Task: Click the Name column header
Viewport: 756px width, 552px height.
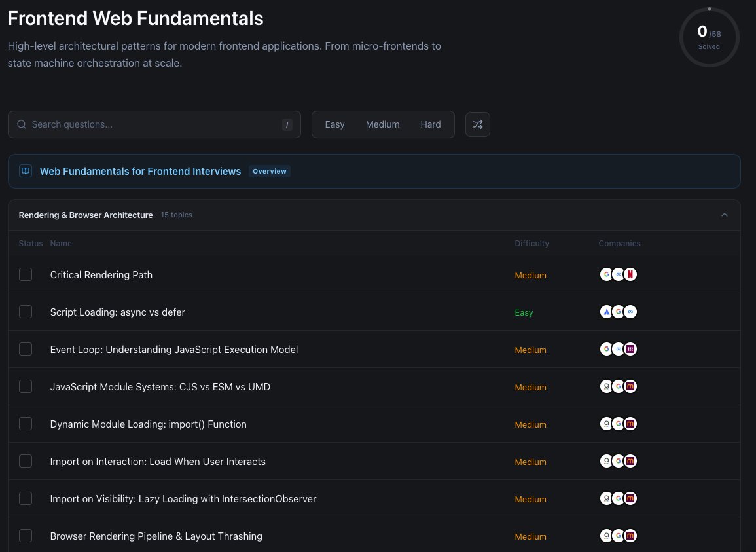Action: pyautogui.click(x=61, y=243)
